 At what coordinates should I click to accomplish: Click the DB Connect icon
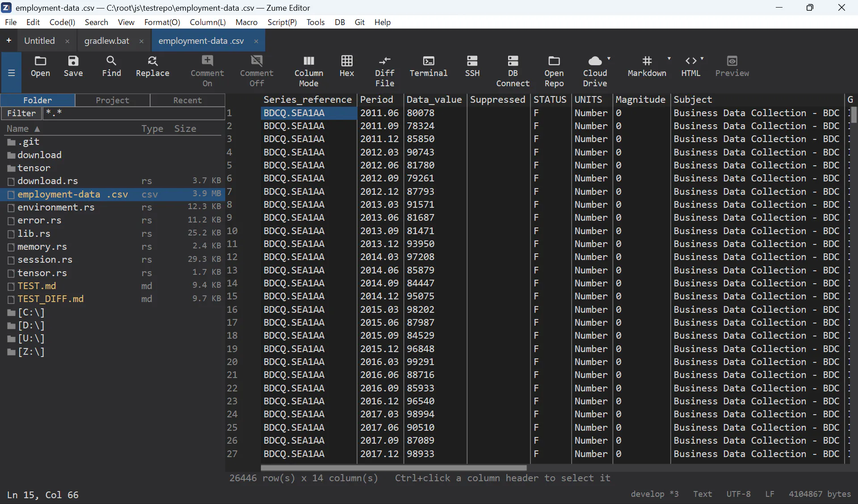point(513,71)
